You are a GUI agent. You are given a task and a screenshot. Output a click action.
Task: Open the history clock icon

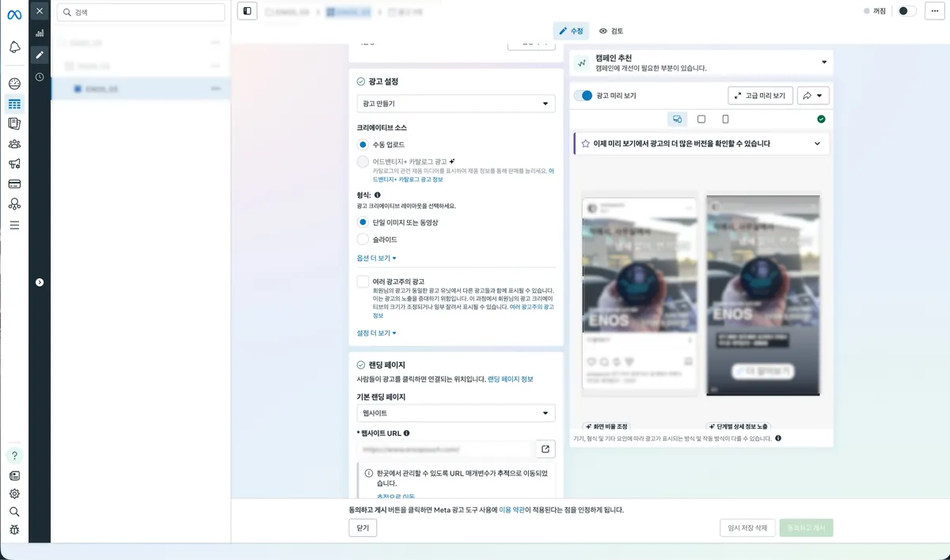pos(40,77)
